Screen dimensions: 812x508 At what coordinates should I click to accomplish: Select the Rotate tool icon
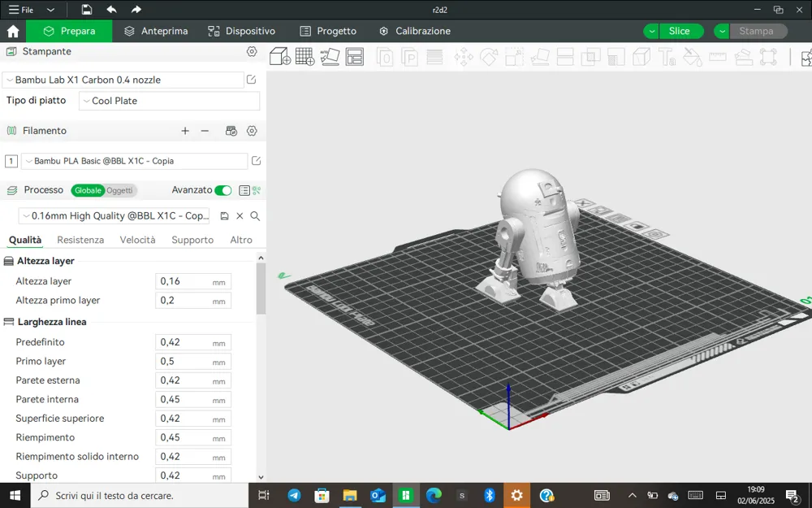click(489, 57)
